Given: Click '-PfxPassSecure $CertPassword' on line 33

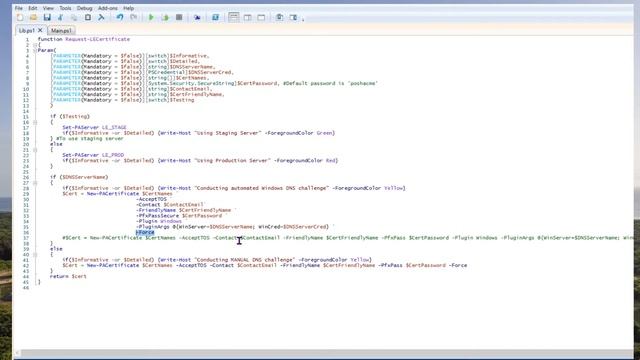Looking at the screenshot, I should 179,216.
